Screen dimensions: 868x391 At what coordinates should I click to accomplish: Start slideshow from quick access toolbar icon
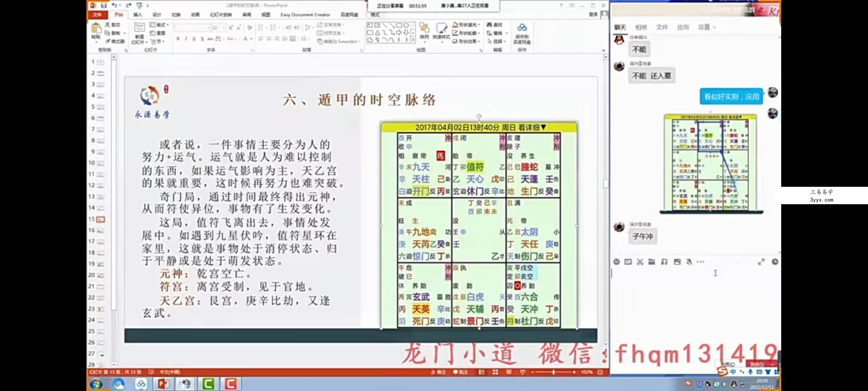pos(139,5)
